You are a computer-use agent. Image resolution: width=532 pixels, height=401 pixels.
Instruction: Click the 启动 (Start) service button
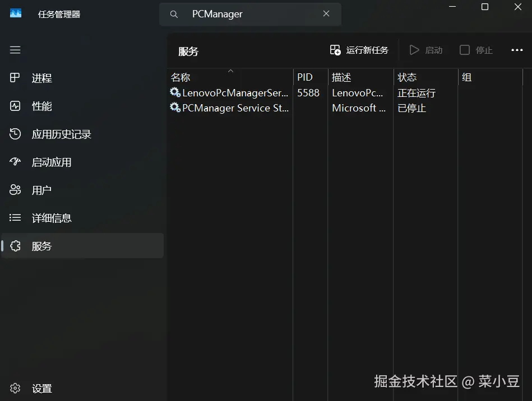426,50
